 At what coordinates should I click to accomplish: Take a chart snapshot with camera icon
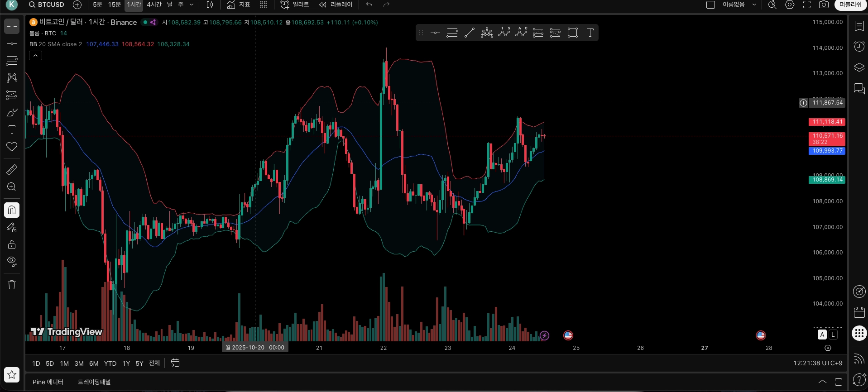click(824, 5)
